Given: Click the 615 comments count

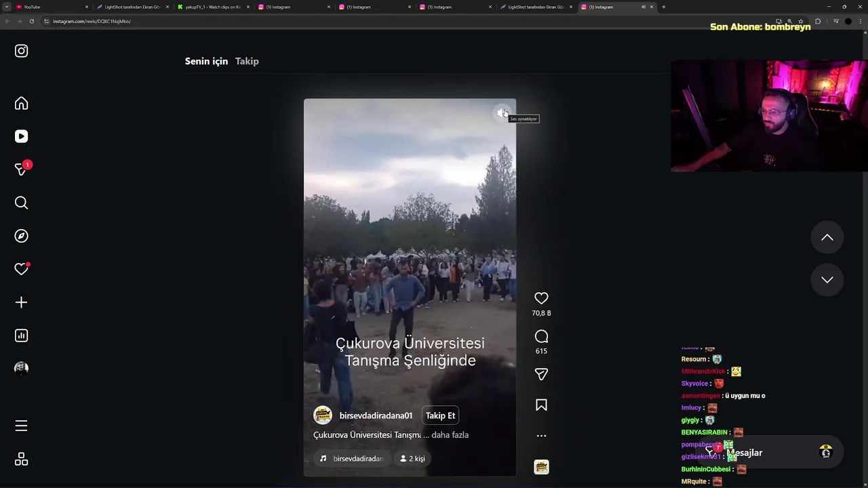Looking at the screenshot, I should [541, 351].
